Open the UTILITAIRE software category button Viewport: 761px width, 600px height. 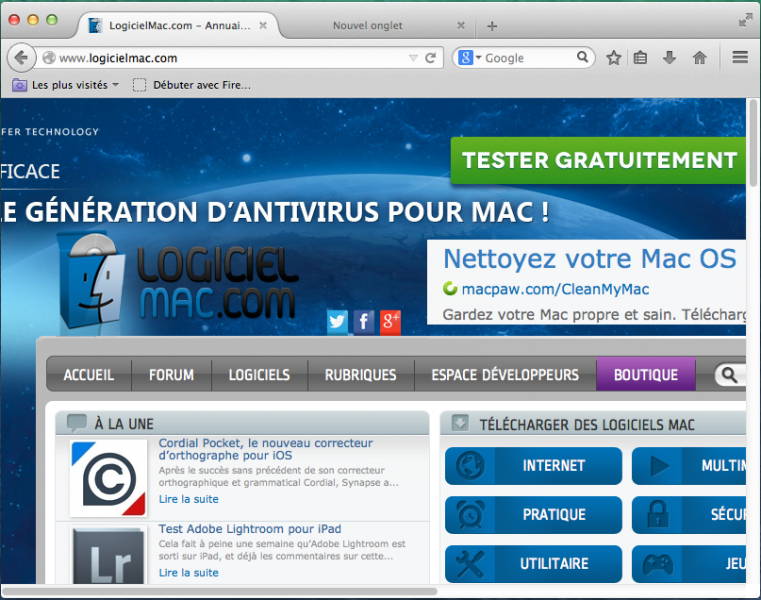pos(533,564)
